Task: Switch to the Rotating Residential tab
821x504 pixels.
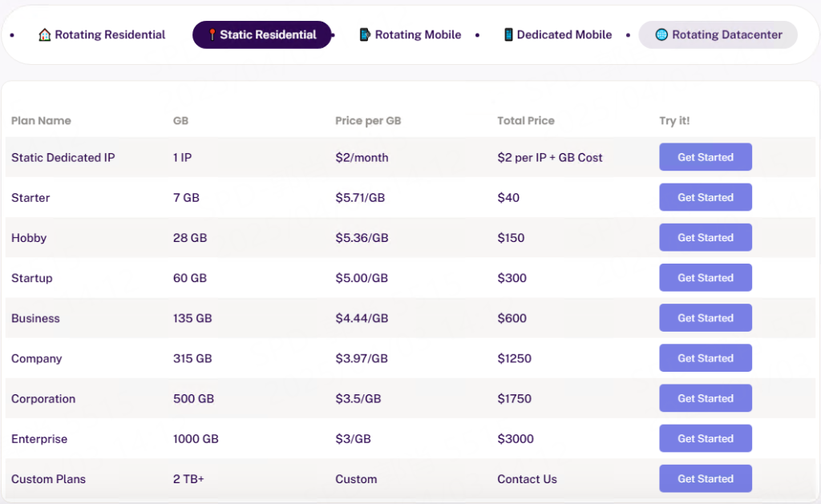Action: click(110, 35)
